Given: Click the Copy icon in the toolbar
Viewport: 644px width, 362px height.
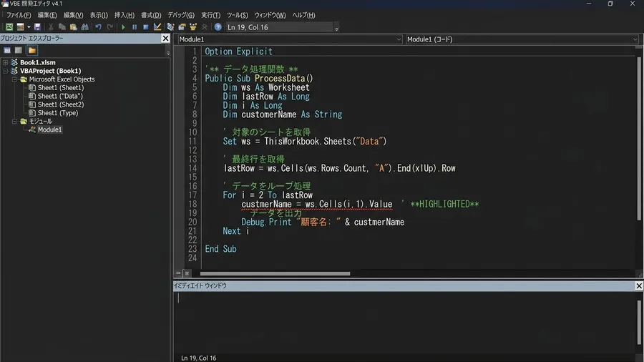Looking at the screenshot, I should coord(62,27).
